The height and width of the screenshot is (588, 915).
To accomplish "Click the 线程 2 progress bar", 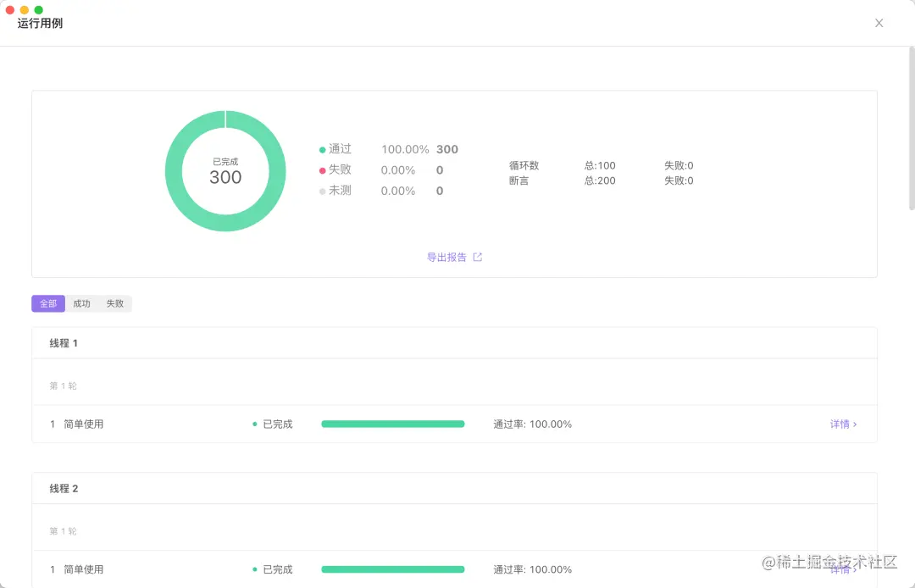I will (x=393, y=569).
